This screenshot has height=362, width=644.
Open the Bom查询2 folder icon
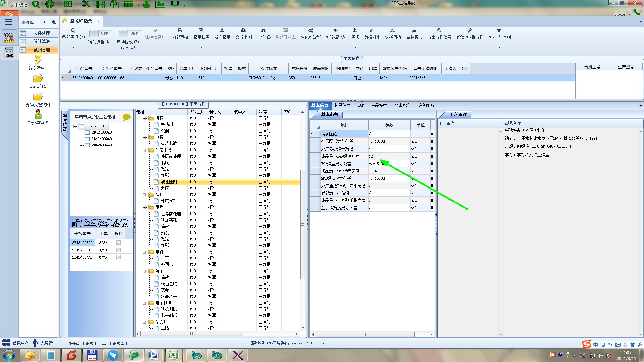38,79
